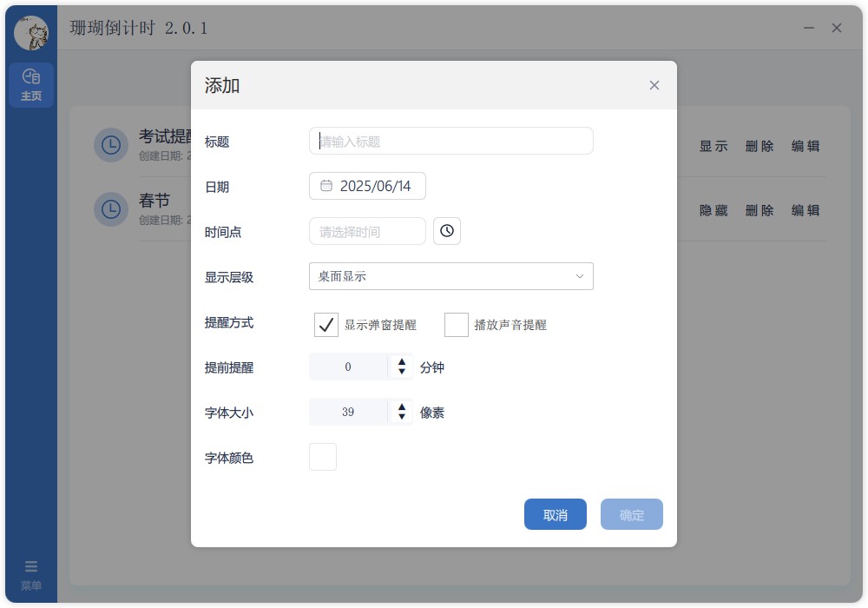This screenshot has height=608, width=868.
Task: Click the clock icon beside 考试提醒
Action: (111, 145)
